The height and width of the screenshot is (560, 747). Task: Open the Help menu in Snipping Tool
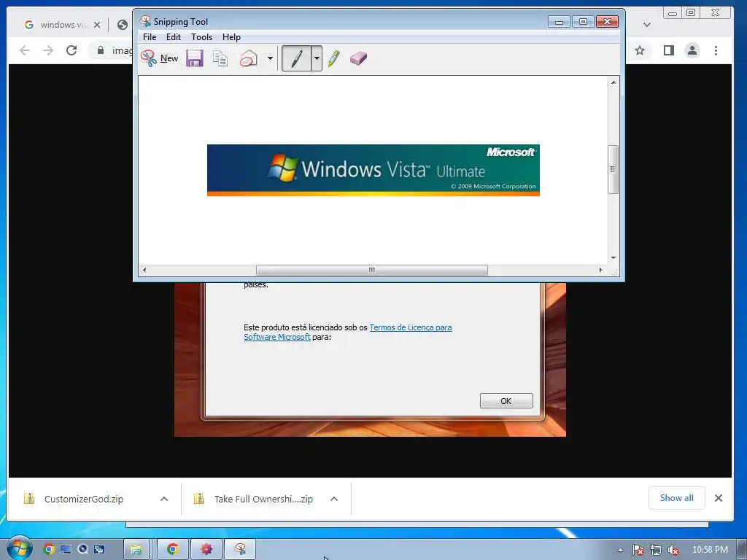click(x=231, y=37)
